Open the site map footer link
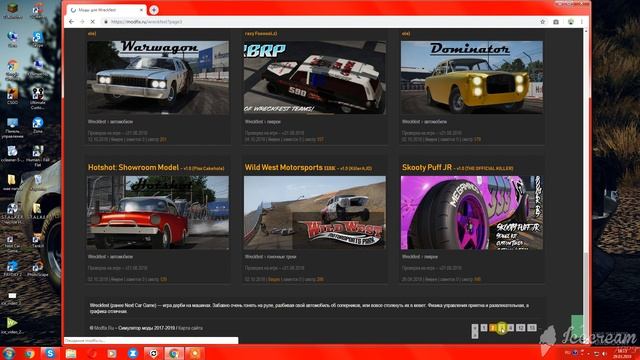 pyautogui.click(x=190, y=328)
